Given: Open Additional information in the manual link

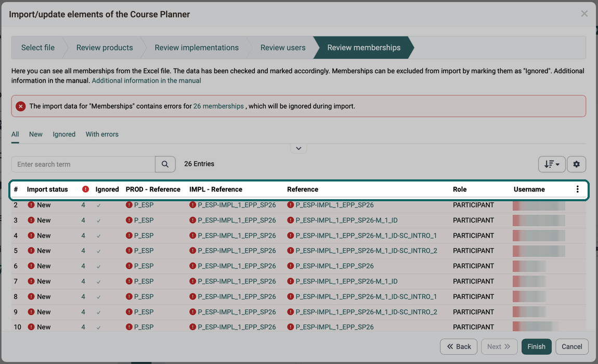Looking at the screenshot, I should point(147,81).
